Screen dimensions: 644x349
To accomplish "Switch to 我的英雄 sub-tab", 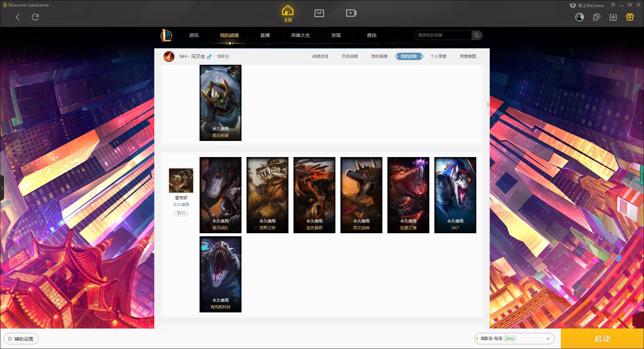I will pos(379,56).
